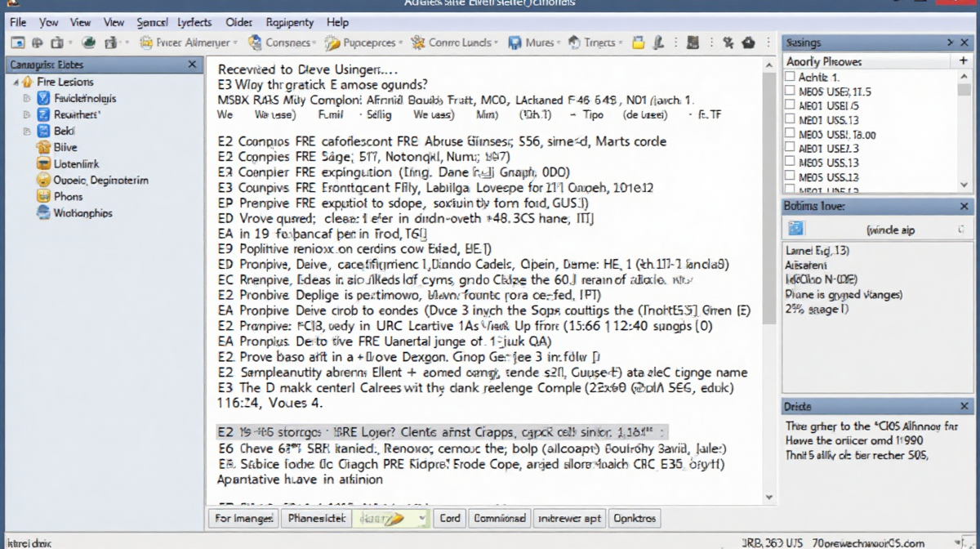
Task: Open the File menu
Action: click(18, 22)
